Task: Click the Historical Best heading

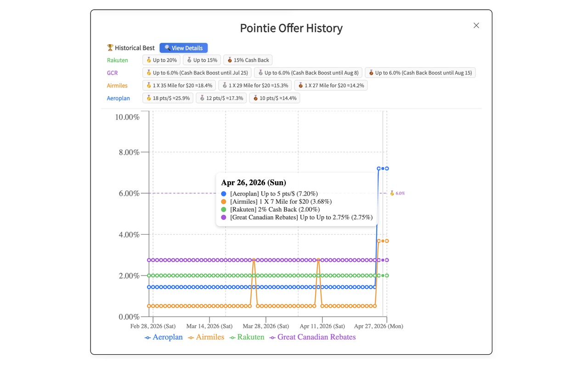Action: coord(131,48)
